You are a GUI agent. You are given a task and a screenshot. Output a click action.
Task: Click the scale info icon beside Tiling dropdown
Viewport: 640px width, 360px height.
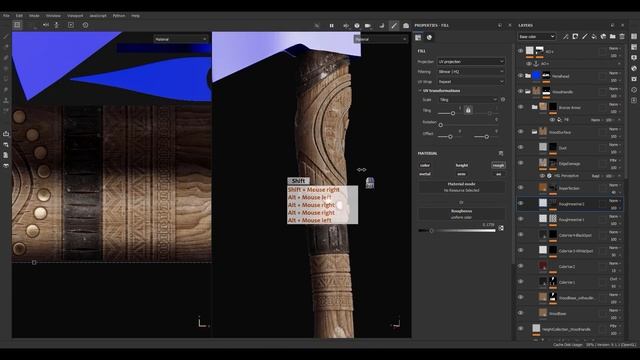[503, 99]
